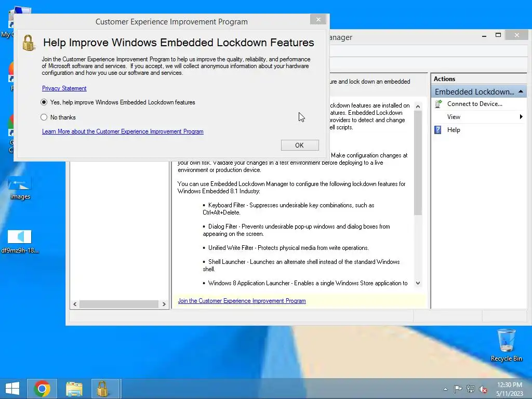Expand the View submenu arrow
The width and height of the screenshot is (532, 399).
(521, 117)
